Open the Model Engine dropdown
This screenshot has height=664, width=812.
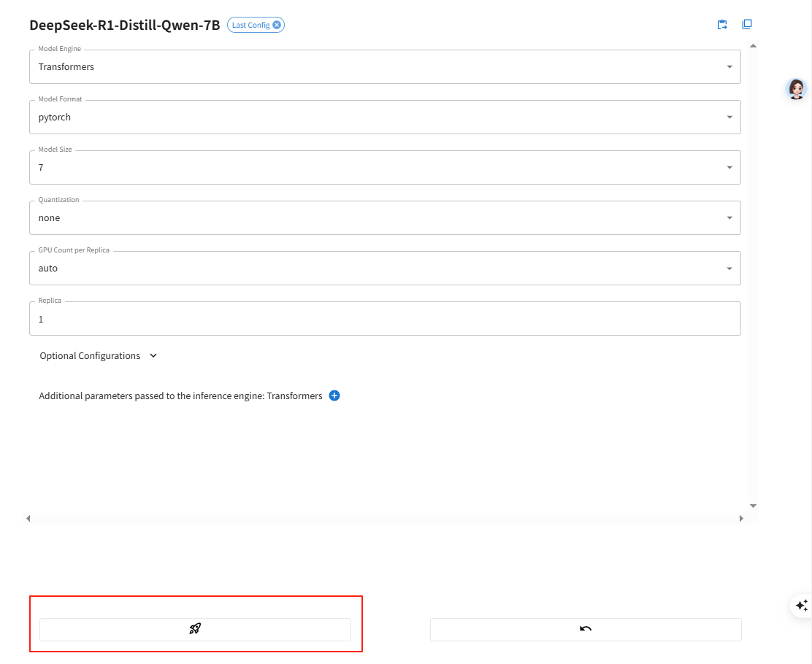click(x=385, y=67)
